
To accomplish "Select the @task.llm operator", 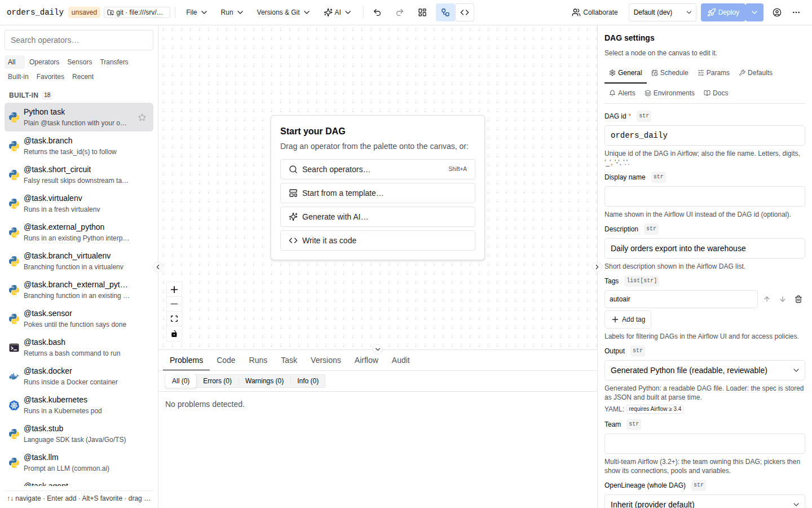I will [79, 463].
